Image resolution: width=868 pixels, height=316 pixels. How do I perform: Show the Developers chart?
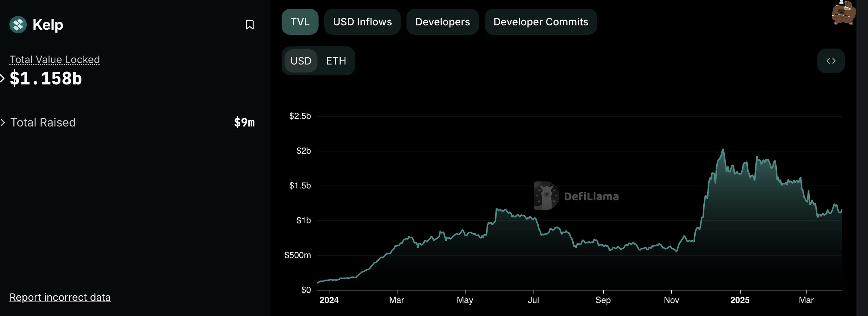pyautogui.click(x=442, y=22)
